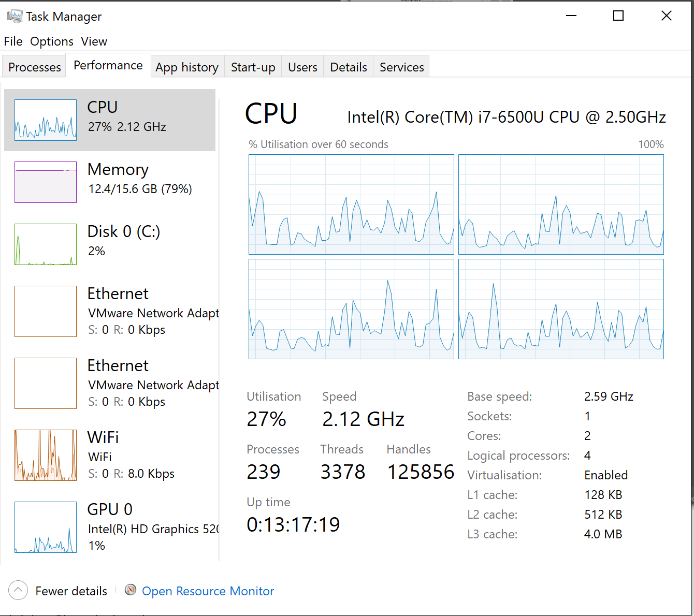Image resolution: width=694 pixels, height=616 pixels.
Task: Select the Memory graph thumbnail
Action: click(x=46, y=182)
